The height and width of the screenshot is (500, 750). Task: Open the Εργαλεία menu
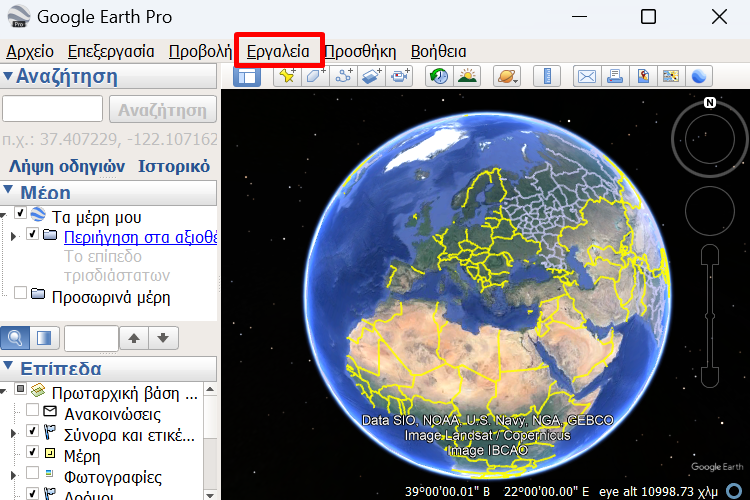coord(278,51)
